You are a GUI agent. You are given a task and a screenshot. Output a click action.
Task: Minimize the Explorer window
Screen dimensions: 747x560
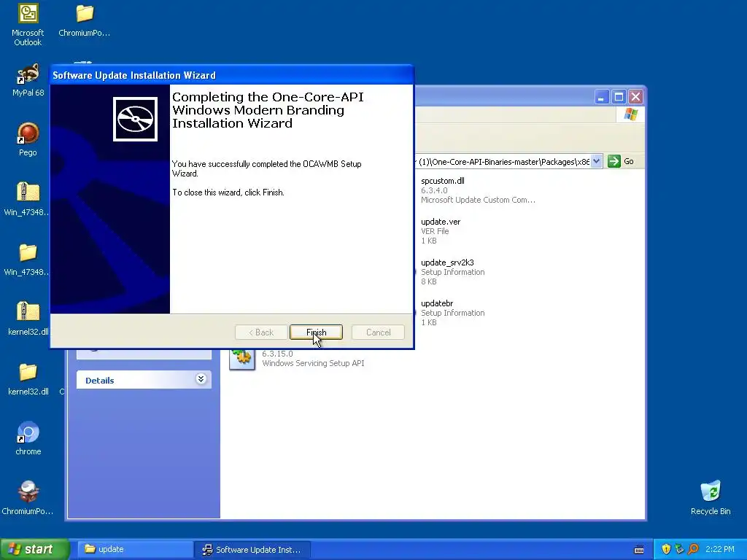(x=602, y=97)
